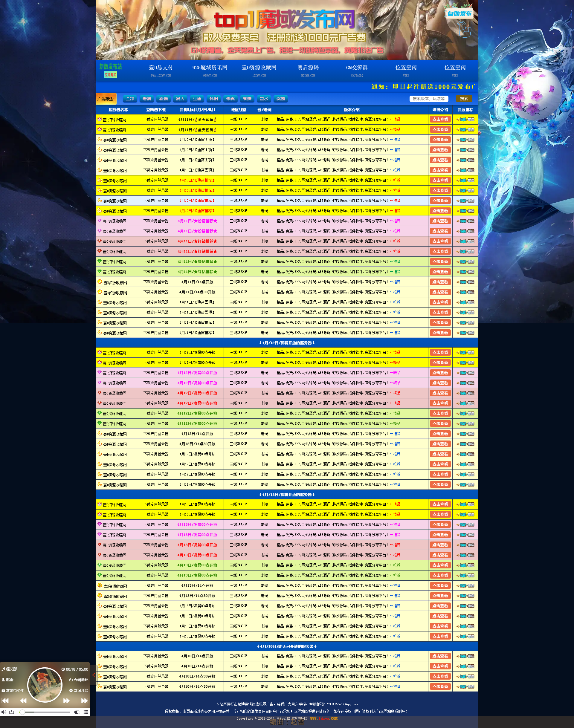Rewind the current song

23,701
